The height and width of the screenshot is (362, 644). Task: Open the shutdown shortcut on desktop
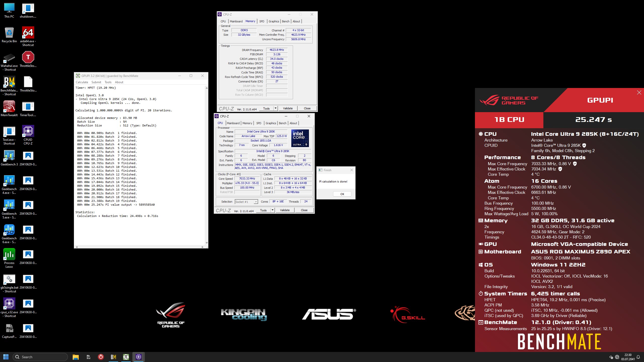click(x=28, y=11)
